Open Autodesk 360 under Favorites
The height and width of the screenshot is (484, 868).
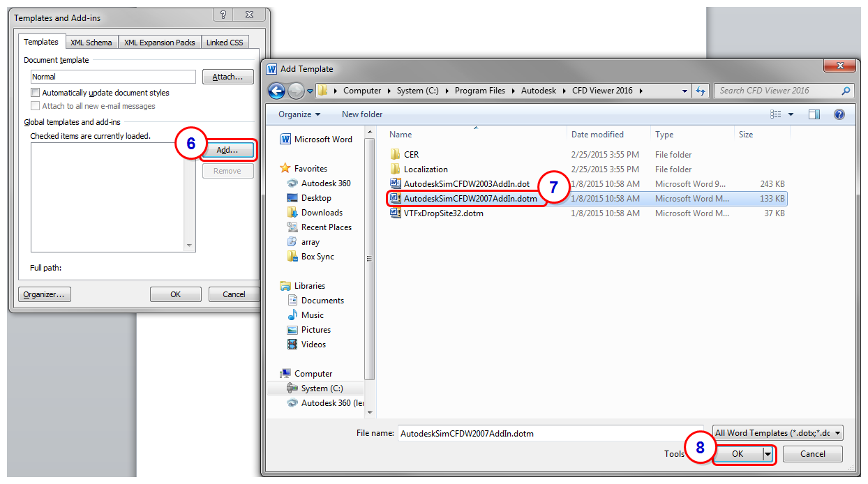point(318,183)
